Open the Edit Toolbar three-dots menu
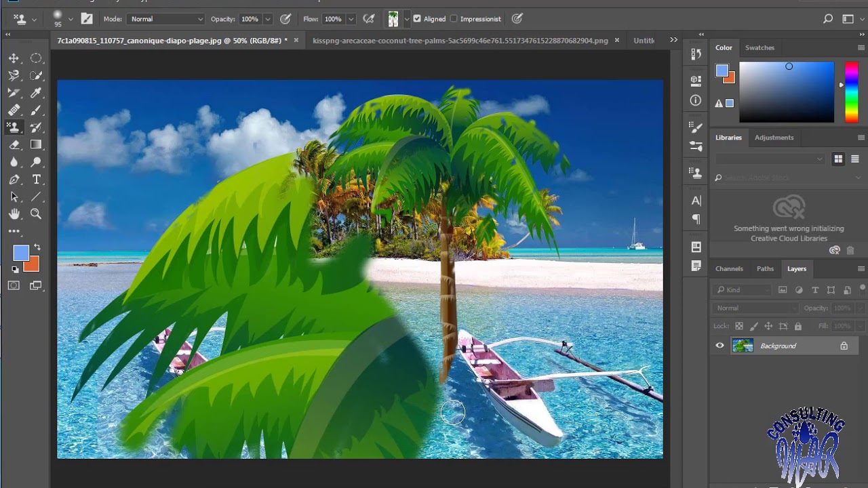 coord(14,231)
